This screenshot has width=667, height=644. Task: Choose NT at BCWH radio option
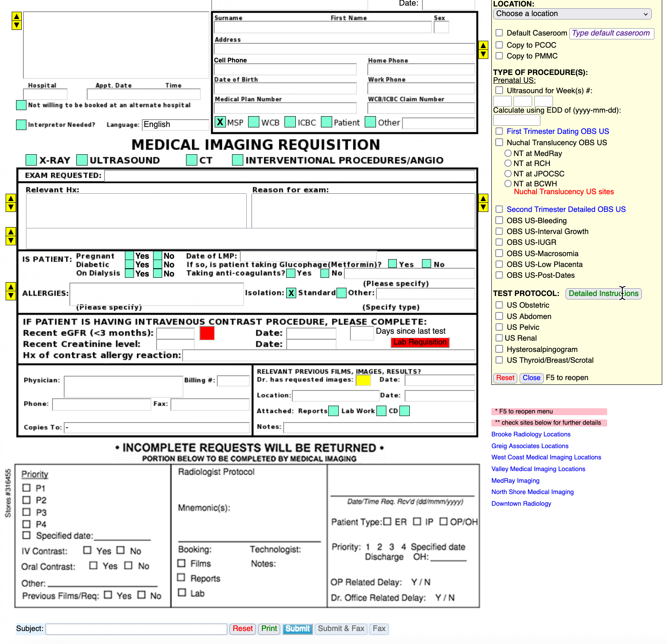pyautogui.click(x=508, y=184)
